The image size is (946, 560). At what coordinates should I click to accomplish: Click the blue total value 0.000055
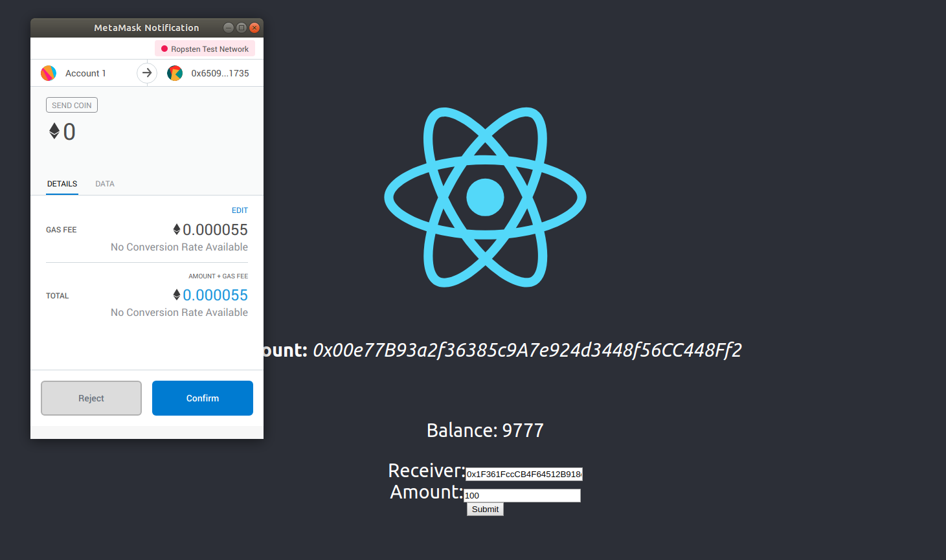215,295
